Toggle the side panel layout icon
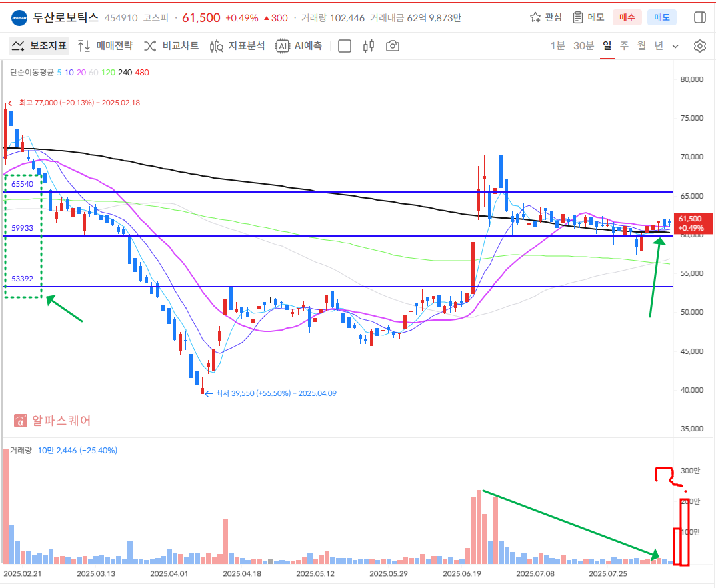This screenshot has height=588, width=716. (699, 17)
